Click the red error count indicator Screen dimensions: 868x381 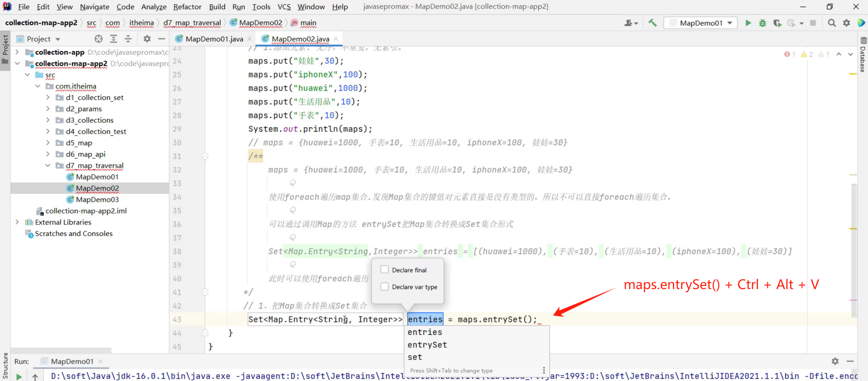tap(789, 54)
